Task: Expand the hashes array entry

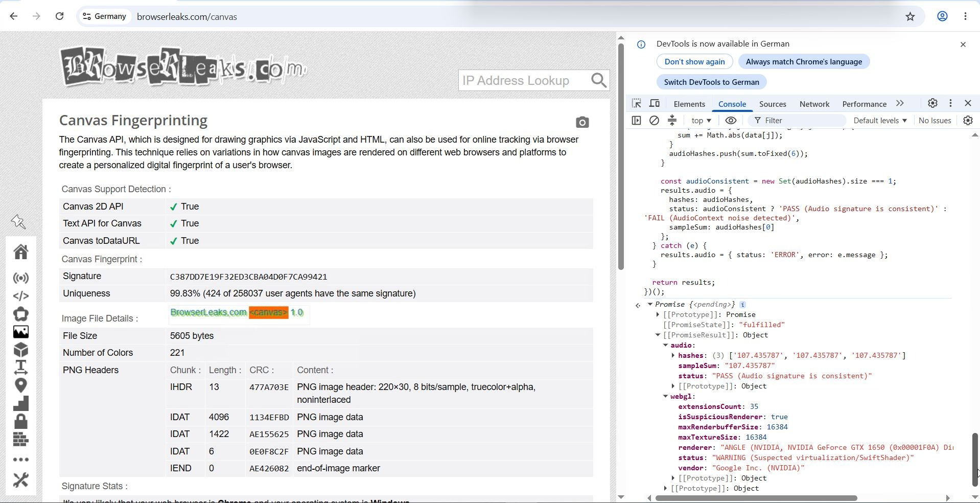Action: coord(673,355)
